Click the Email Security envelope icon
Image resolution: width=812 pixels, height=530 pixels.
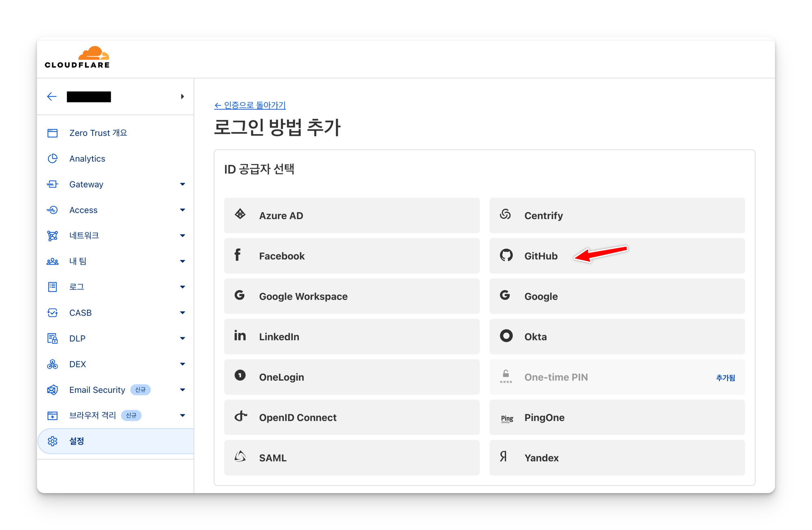point(53,390)
